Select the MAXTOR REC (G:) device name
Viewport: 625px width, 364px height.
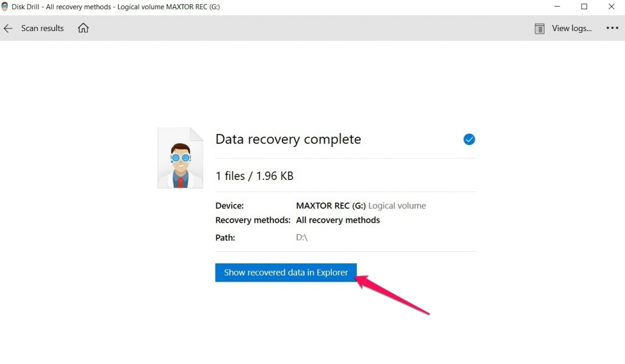pyautogui.click(x=330, y=205)
